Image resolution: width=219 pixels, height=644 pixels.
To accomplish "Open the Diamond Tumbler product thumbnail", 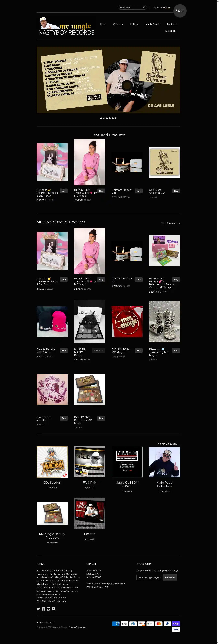I will point(164,322).
